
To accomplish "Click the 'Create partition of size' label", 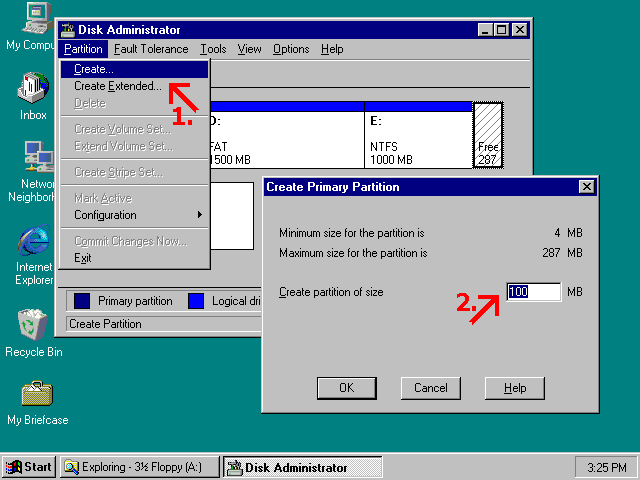I will coord(331,292).
